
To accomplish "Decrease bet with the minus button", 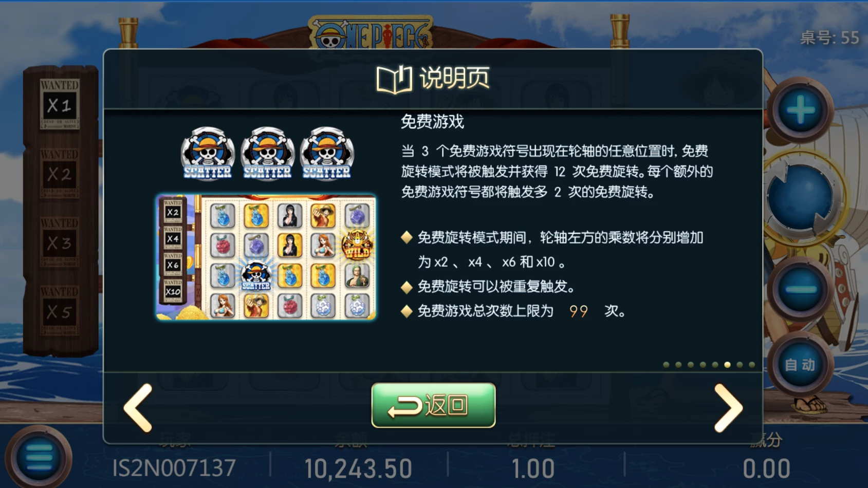I will tap(800, 289).
